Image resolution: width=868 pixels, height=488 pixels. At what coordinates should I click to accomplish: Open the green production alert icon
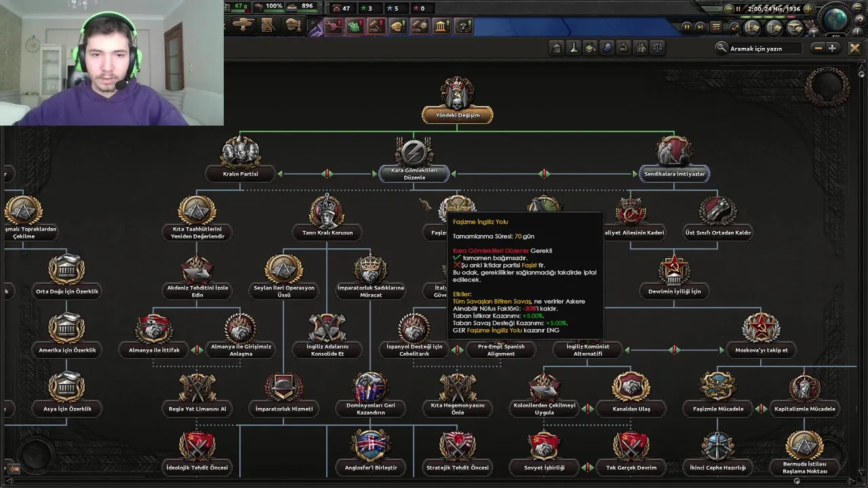[x=355, y=26]
